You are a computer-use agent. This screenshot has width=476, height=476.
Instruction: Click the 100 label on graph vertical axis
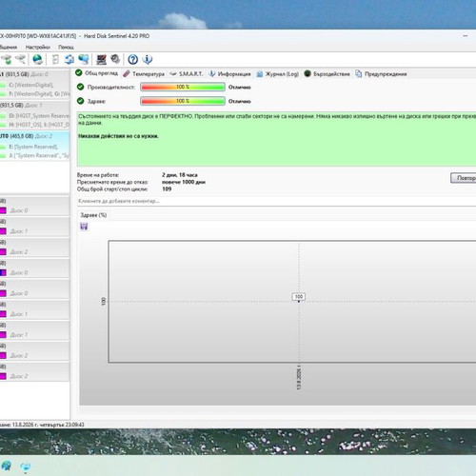103,302
